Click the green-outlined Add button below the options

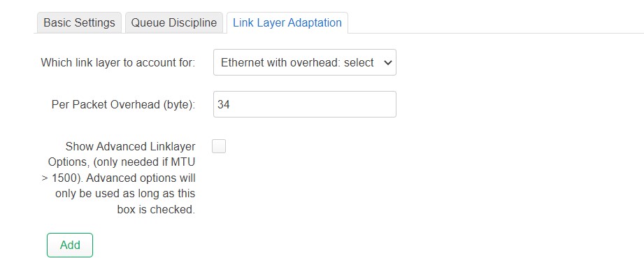pyautogui.click(x=70, y=246)
